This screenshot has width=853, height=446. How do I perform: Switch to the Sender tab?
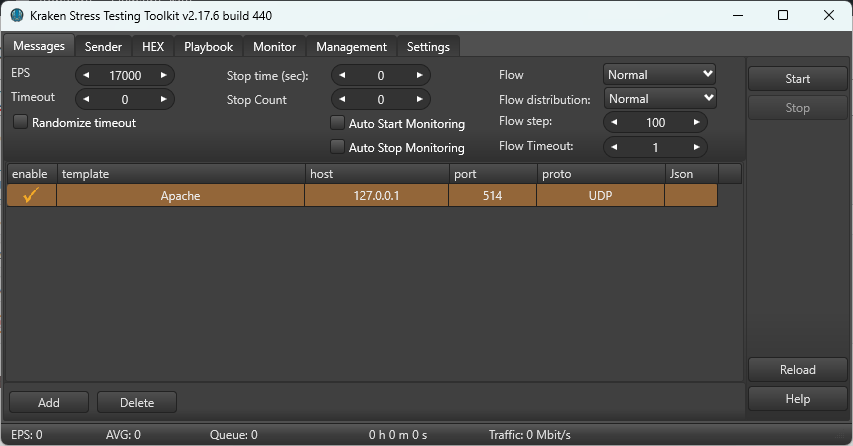tap(103, 47)
